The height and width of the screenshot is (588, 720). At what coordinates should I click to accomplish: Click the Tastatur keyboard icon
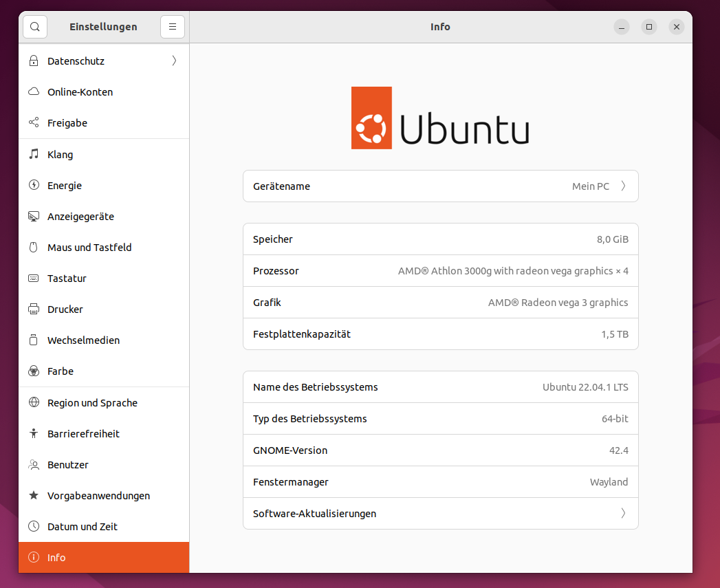(x=34, y=278)
